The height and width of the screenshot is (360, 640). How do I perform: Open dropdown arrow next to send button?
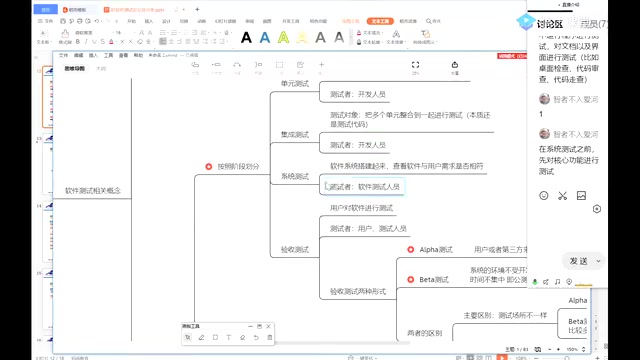598,261
